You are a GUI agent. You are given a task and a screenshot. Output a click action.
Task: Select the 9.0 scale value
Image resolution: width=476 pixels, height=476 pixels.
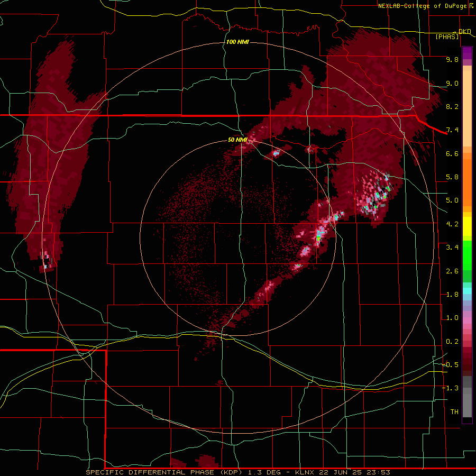(452, 83)
